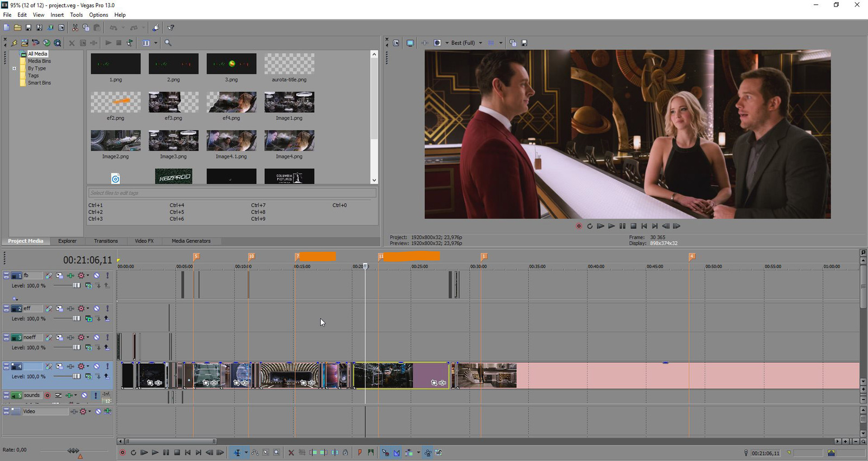
Task: Click the Copy icon in the main toolbar
Action: tap(86, 28)
